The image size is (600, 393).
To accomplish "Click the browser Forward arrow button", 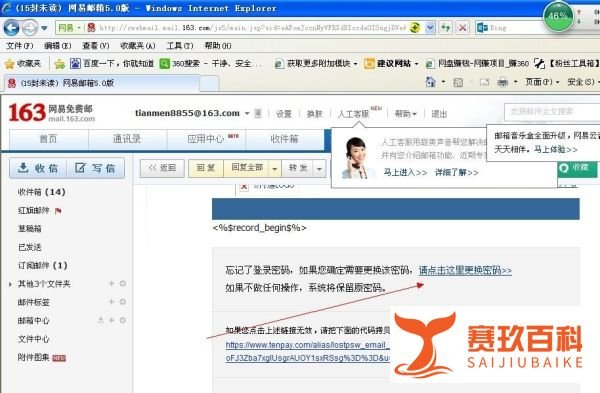I will (30, 28).
